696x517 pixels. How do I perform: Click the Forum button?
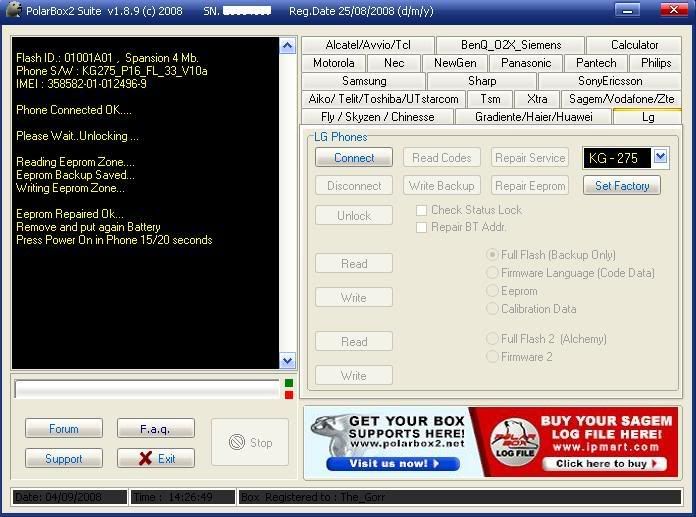pyautogui.click(x=64, y=428)
